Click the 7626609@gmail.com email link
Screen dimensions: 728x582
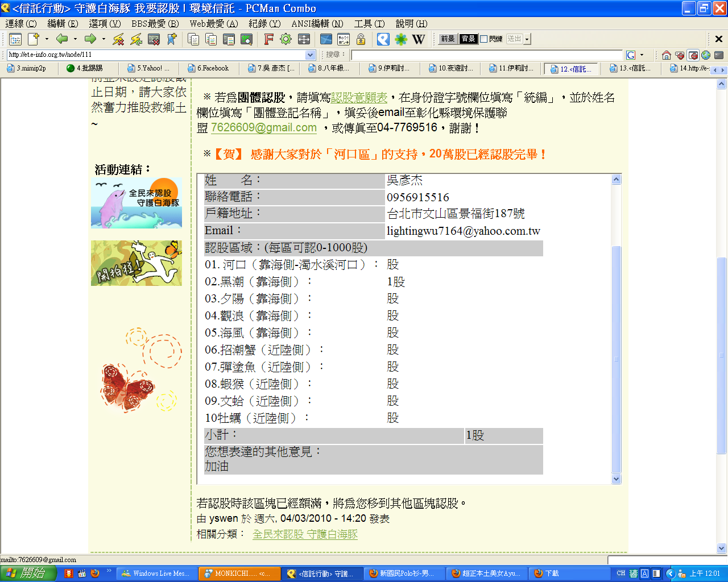click(x=264, y=128)
